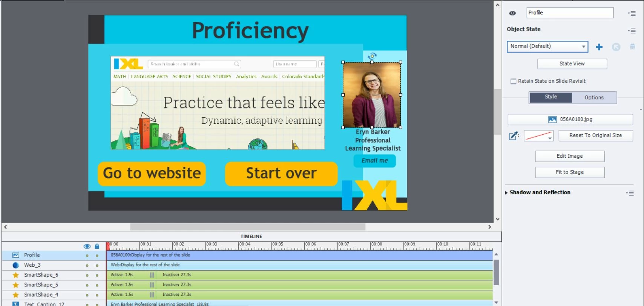Switch to the Options tab
The height and width of the screenshot is (306, 644).
(594, 97)
